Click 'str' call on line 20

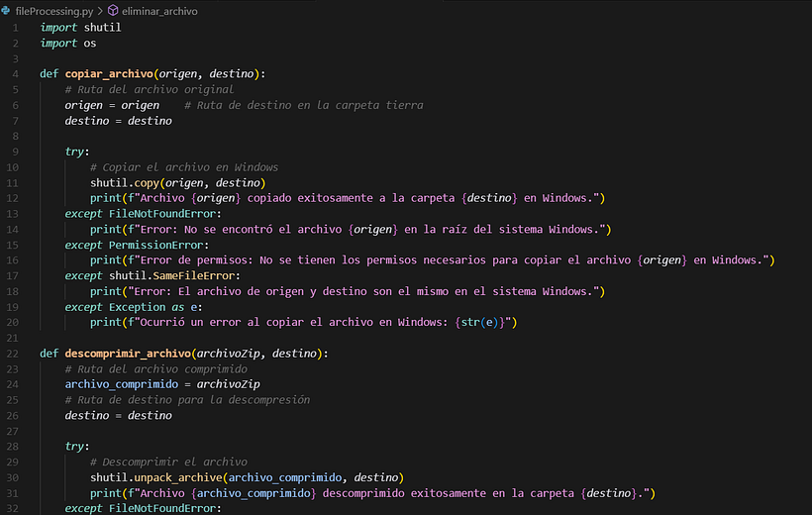pyautogui.click(x=470, y=322)
